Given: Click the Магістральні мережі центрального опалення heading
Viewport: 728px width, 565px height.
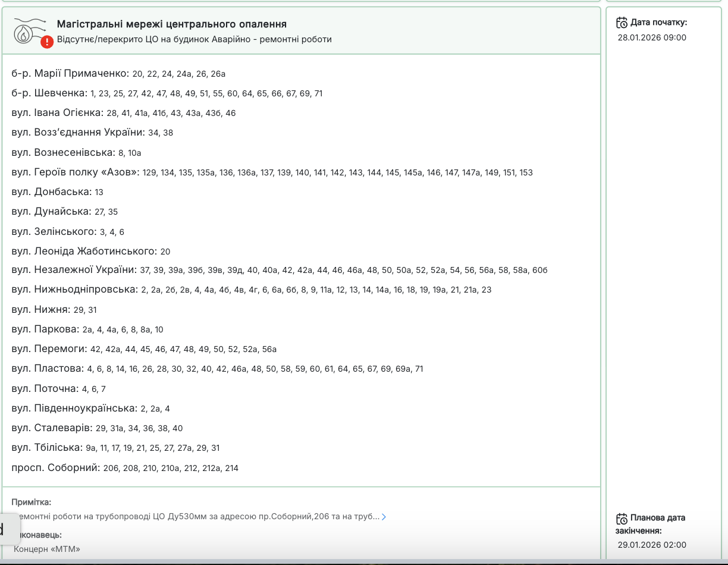Looking at the screenshot, I should (x=172, y=24).
